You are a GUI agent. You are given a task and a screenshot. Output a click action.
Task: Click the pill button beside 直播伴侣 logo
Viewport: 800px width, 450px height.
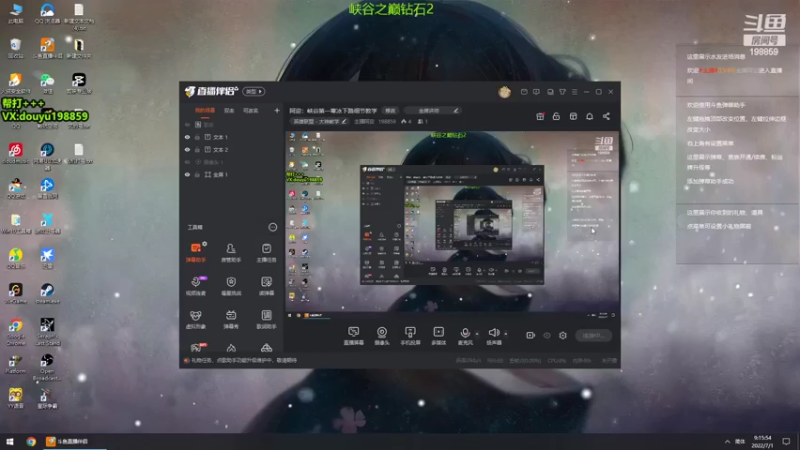pos(254,92)
